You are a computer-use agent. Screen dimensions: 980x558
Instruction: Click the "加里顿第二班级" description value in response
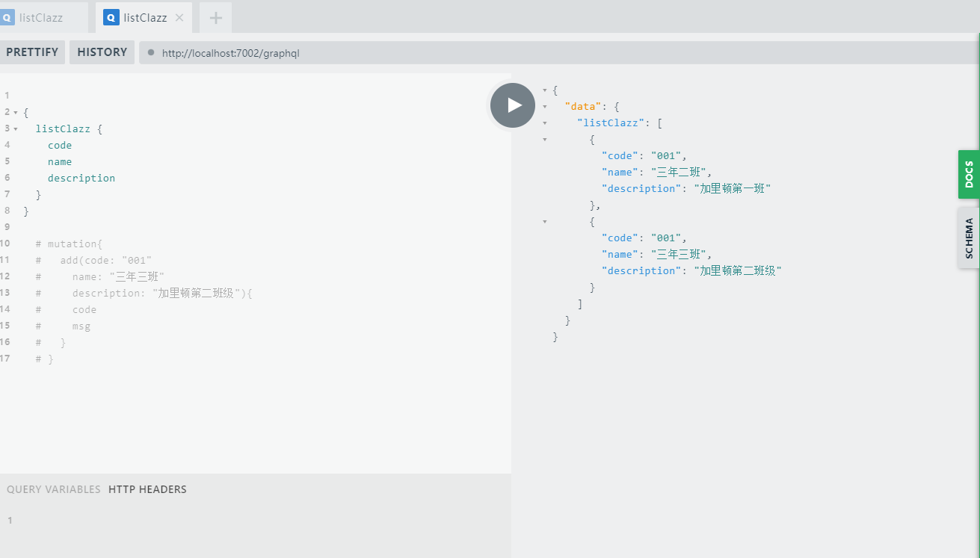click(x=738, y=270)
